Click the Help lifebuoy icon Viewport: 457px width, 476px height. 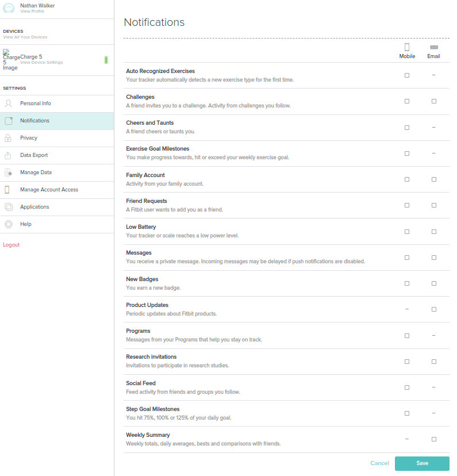(x=9, y=224)
